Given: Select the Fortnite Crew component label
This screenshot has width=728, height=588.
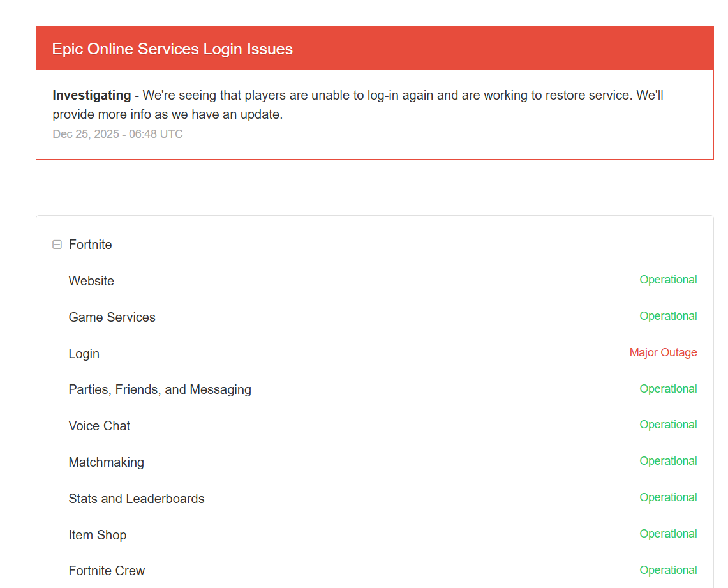Looking at the screenshot, I should [107, 571].
